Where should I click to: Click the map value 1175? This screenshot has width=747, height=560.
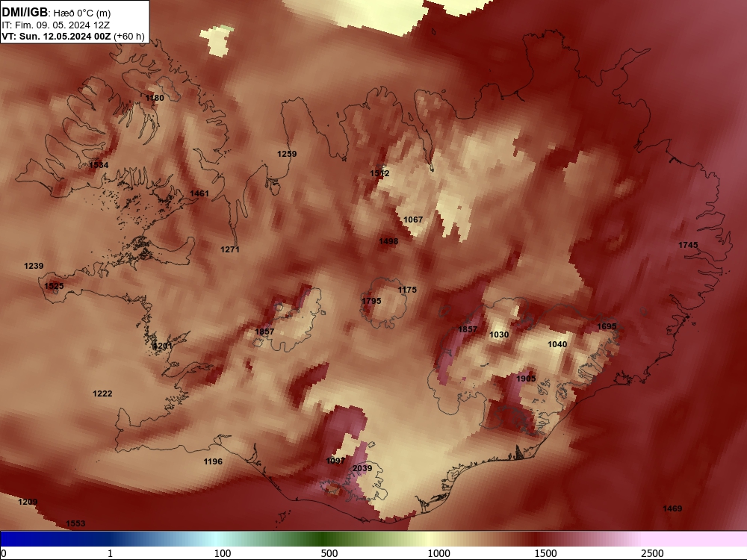(x=407, y=290)
